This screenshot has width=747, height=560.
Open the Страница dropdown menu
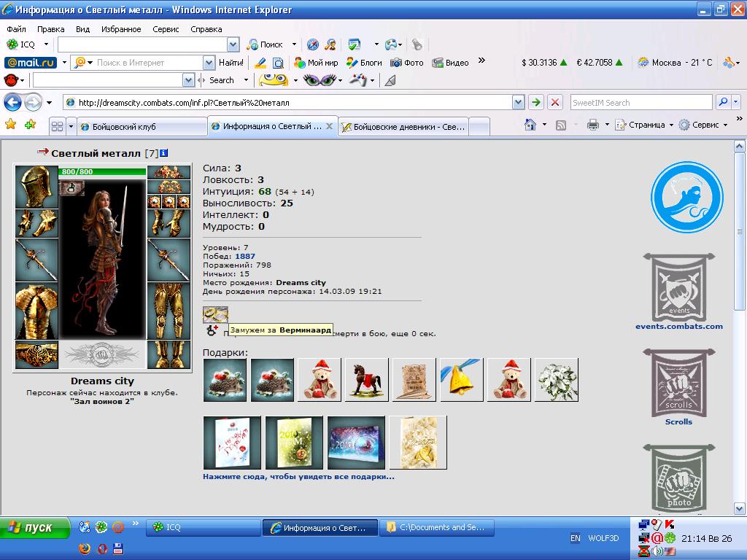pos(644,125)
